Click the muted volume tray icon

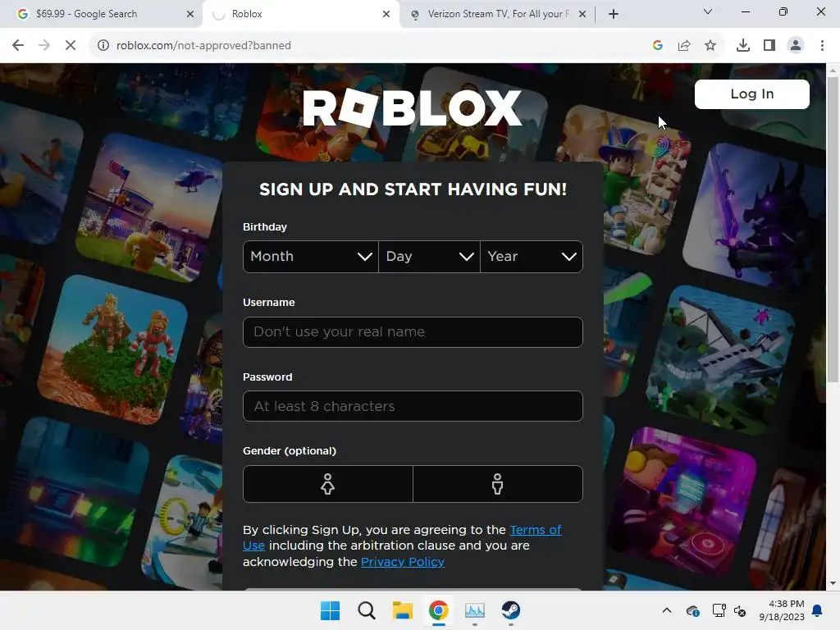(741, 610)
